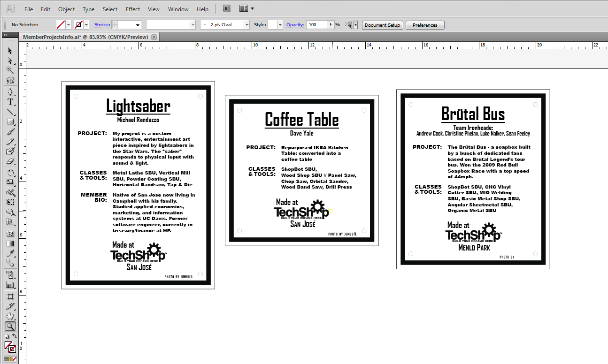Select the Artboard tool
This screenshot has width=608, height=364.
(10, 296)
